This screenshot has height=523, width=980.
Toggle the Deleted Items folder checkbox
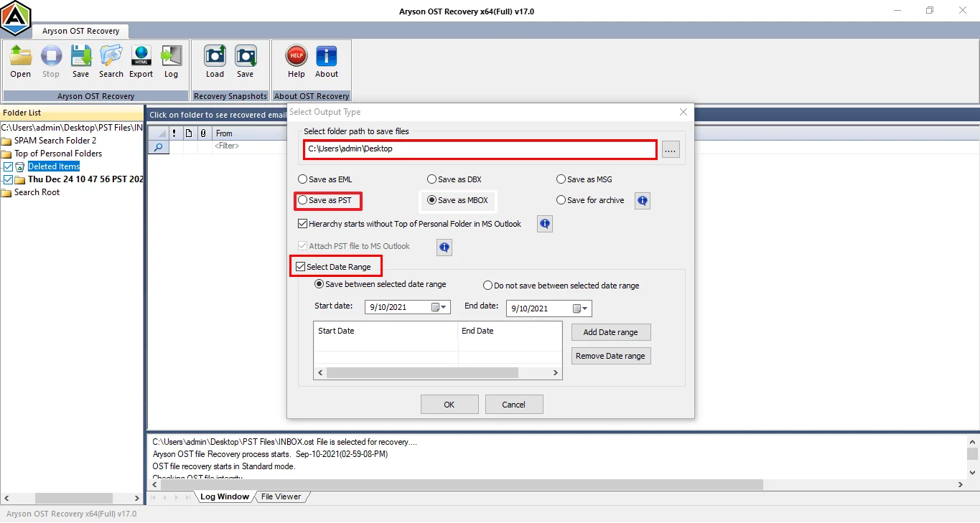[x=8, y=166]
